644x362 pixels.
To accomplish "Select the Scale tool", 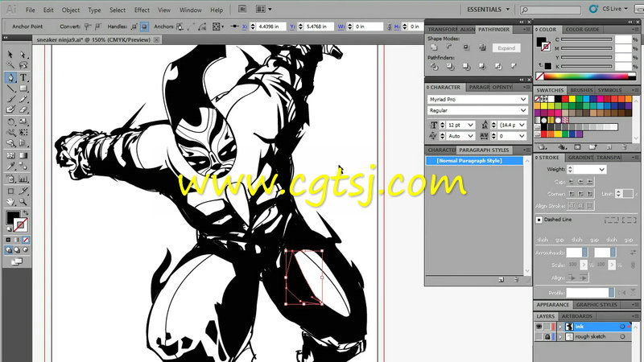I will [x=23, y=121].
